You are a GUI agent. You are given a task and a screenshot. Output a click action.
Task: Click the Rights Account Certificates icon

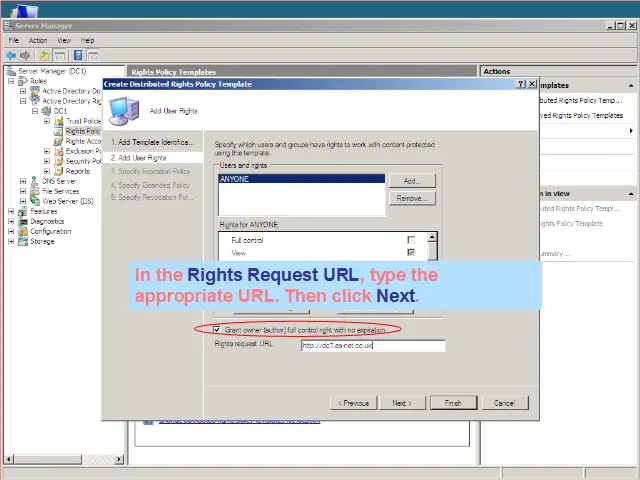coord(59,141)
